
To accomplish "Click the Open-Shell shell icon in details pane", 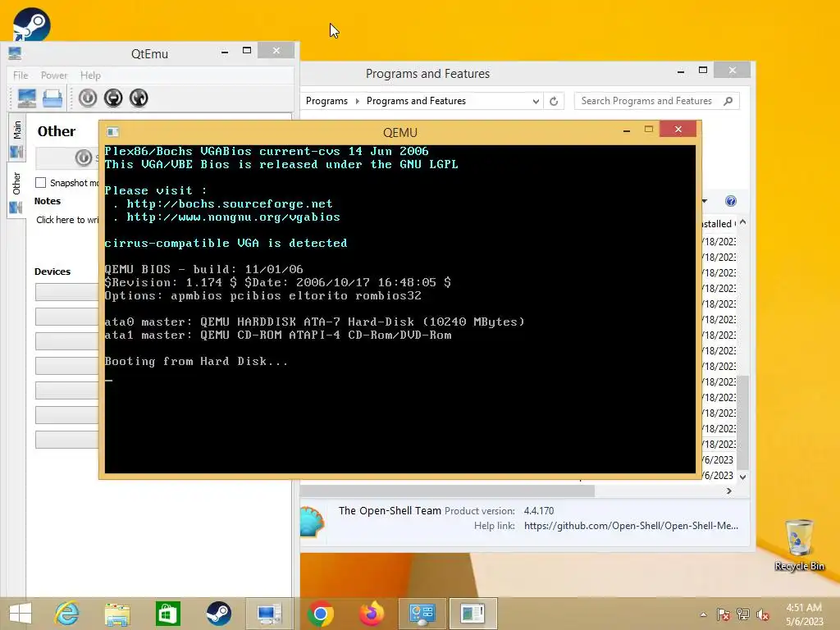I will tap(312, 521).
